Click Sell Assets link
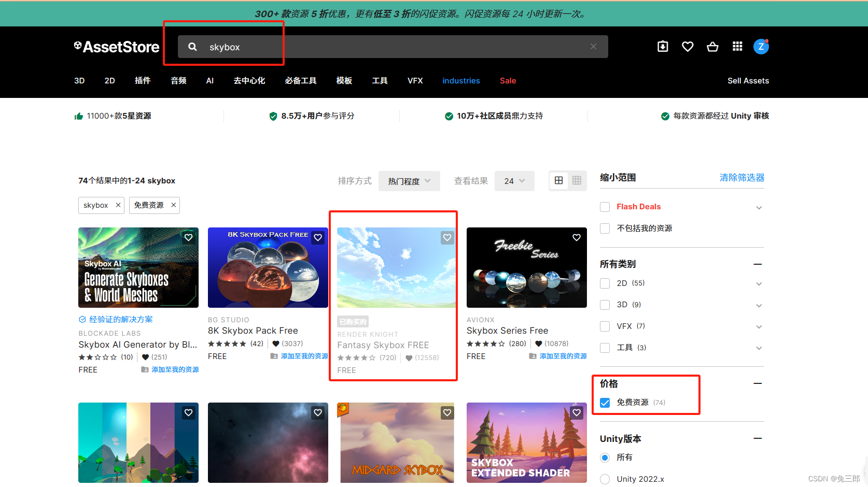The image size is (868, 487). click(748, 81)
